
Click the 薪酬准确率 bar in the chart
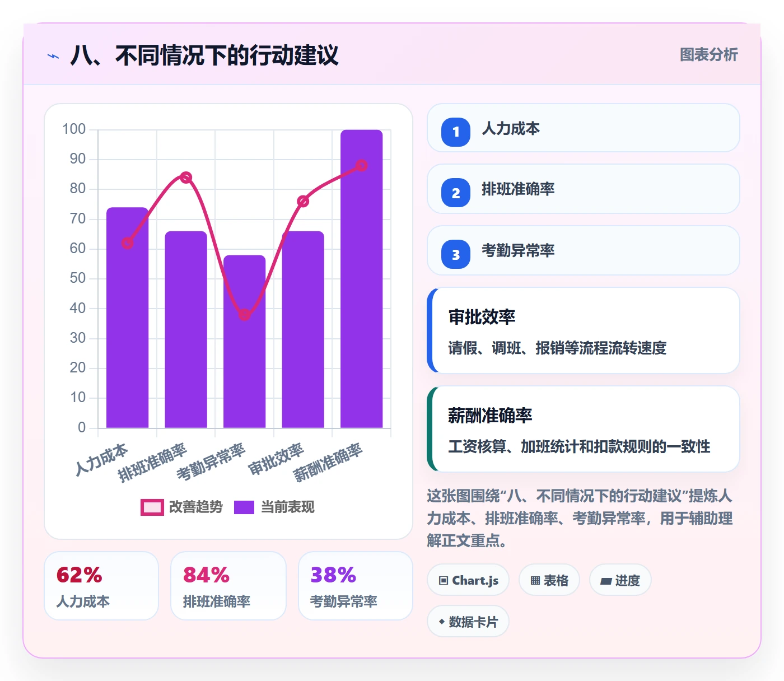362,279
